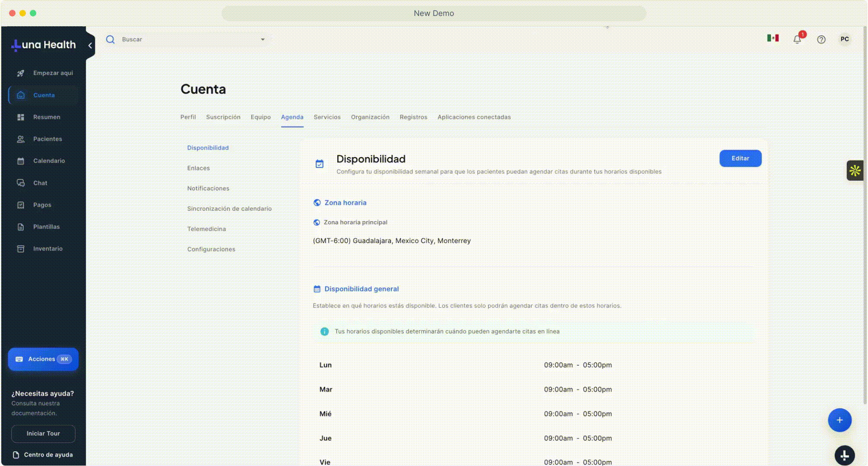Click the Mexico flag language icon
868x466 pixels.
click(773, 38)
